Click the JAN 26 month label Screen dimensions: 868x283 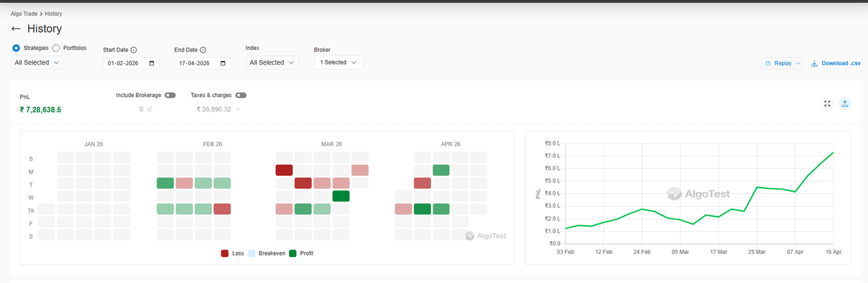(x=93, y=144)
